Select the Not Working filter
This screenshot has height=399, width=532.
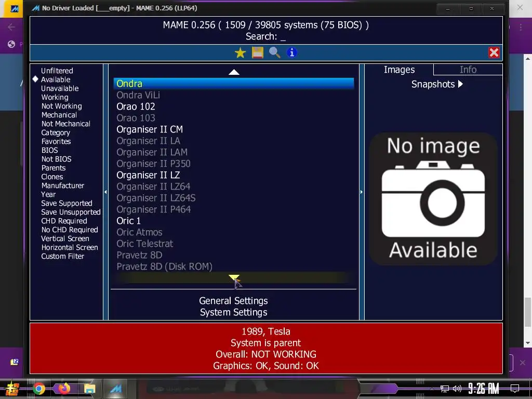pos(61,106)
